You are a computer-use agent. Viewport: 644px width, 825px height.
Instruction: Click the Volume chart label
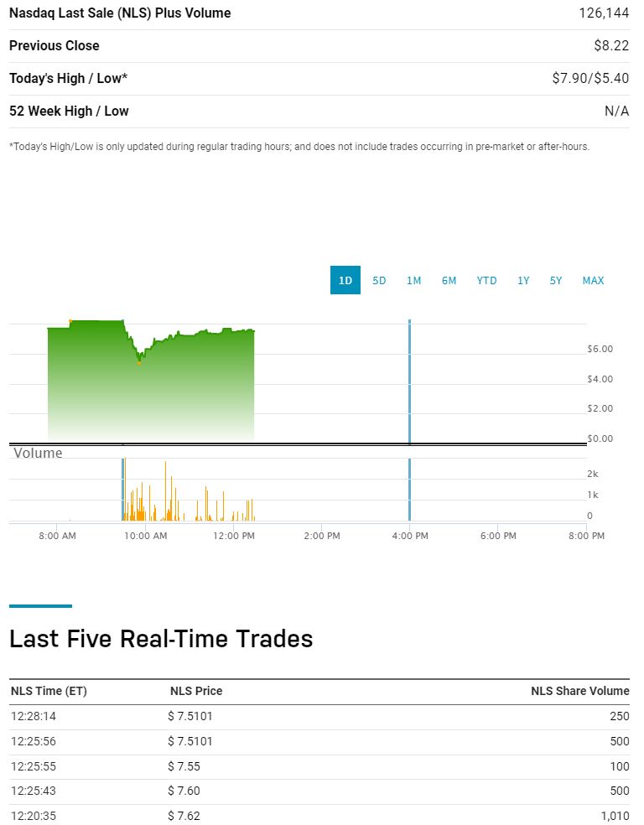coord(37,453)
